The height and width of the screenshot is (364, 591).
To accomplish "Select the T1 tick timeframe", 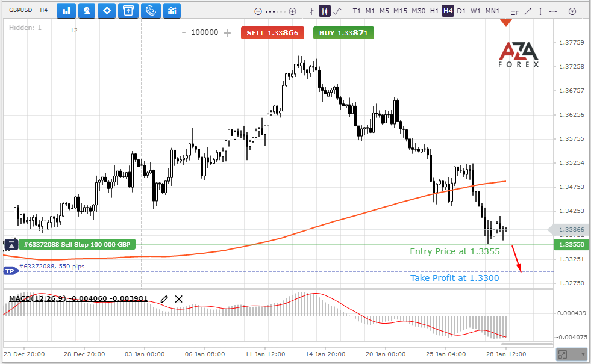I will click(357, 11).
